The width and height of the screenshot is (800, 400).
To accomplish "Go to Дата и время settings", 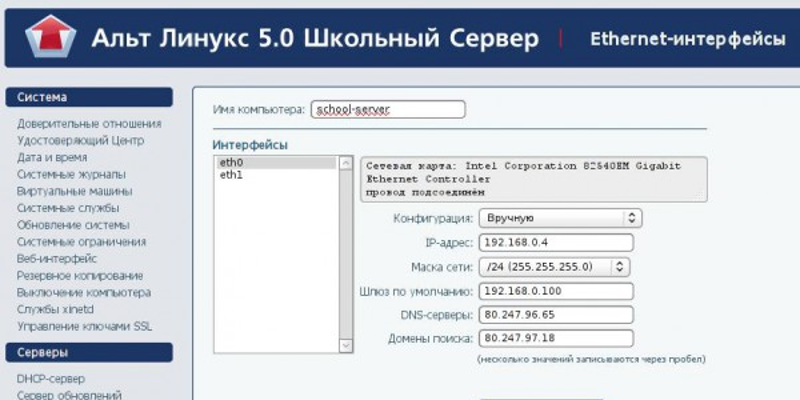I will (x=52, y=158).
